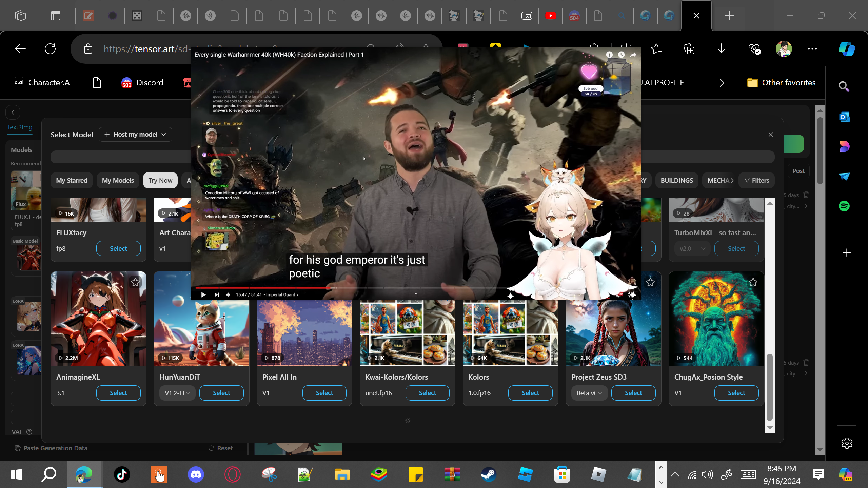The width and height of the screenshot is (868, 488).
Task: Open the video watch later clock icon
Action: pyautogui.click(x=621, y=55)
